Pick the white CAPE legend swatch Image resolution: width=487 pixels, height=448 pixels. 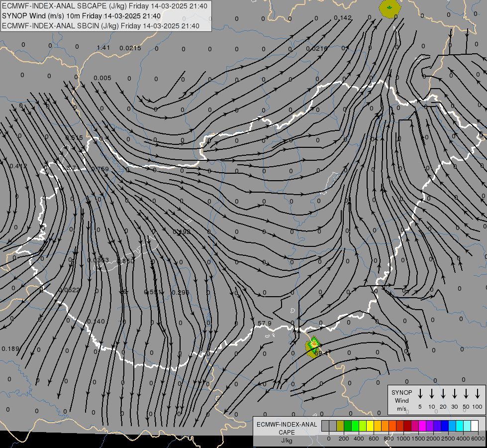(x=474, y=426)
